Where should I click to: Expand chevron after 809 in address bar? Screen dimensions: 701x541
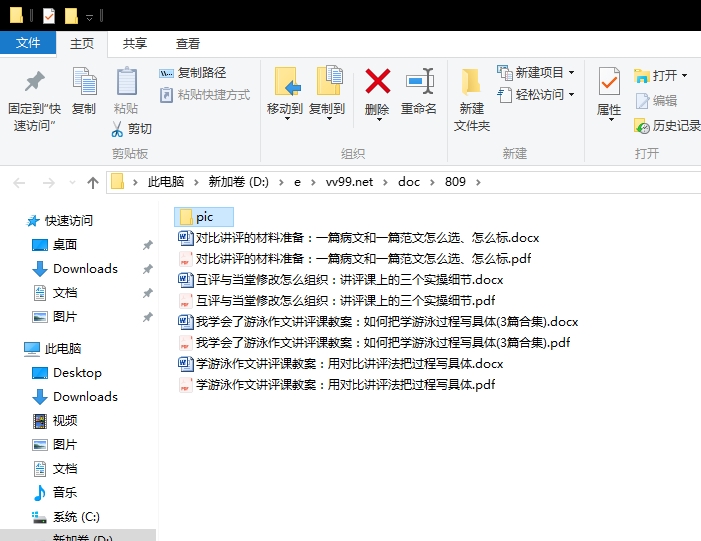coord(478,182)
